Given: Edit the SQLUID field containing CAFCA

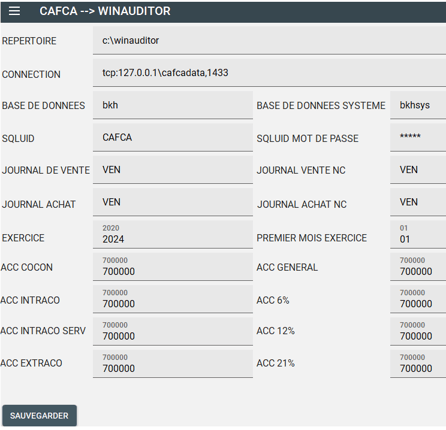Looking at the screenshot, I should click(173, 138).
